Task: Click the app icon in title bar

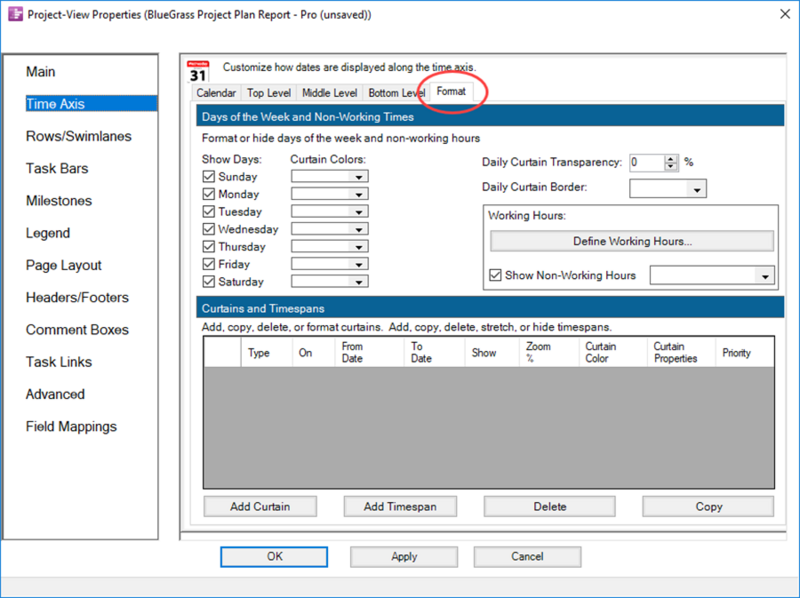Action: (15, 14)
